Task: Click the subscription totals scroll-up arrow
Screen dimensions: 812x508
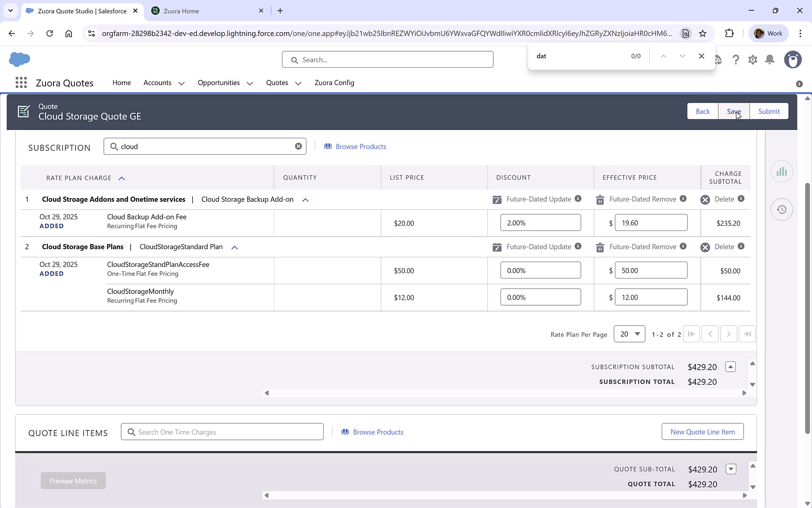Action: click(x=730, y=366)
